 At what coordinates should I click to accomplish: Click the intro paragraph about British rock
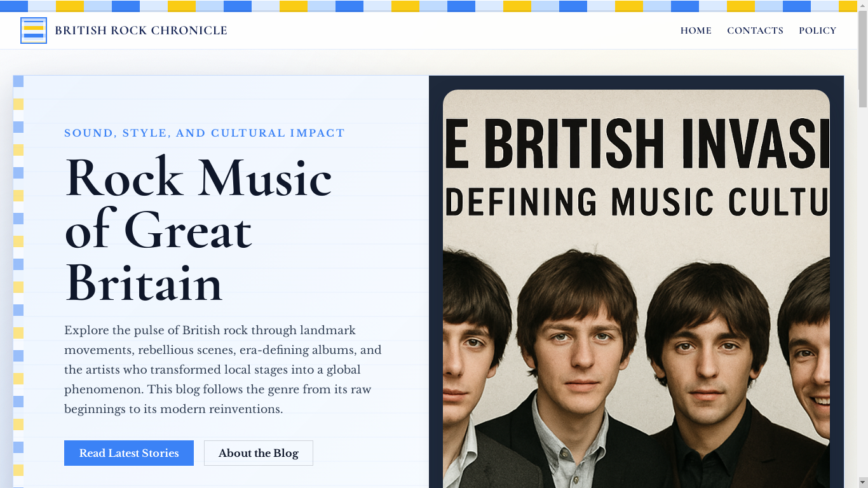click(x=223, y=369)
